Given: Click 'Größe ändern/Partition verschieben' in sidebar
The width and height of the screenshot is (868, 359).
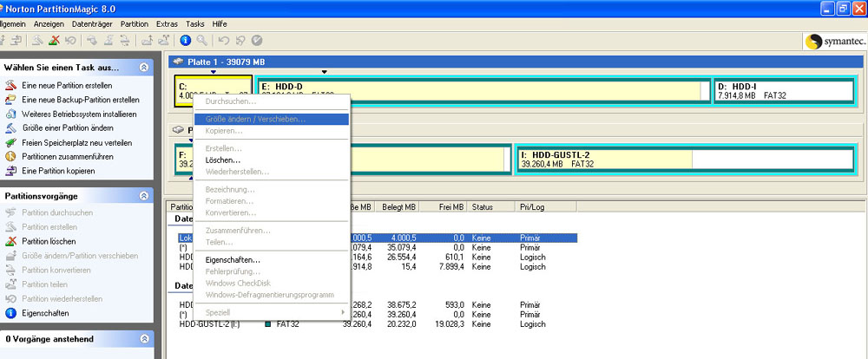Looking at the screenshot, I should click(x=80, y=256).
